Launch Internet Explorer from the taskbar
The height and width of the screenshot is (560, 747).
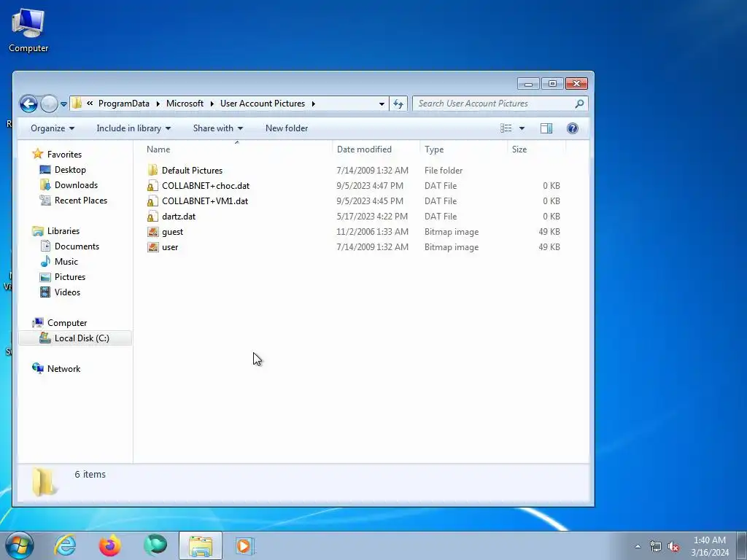pyautogui.click(x=65, y=545)
